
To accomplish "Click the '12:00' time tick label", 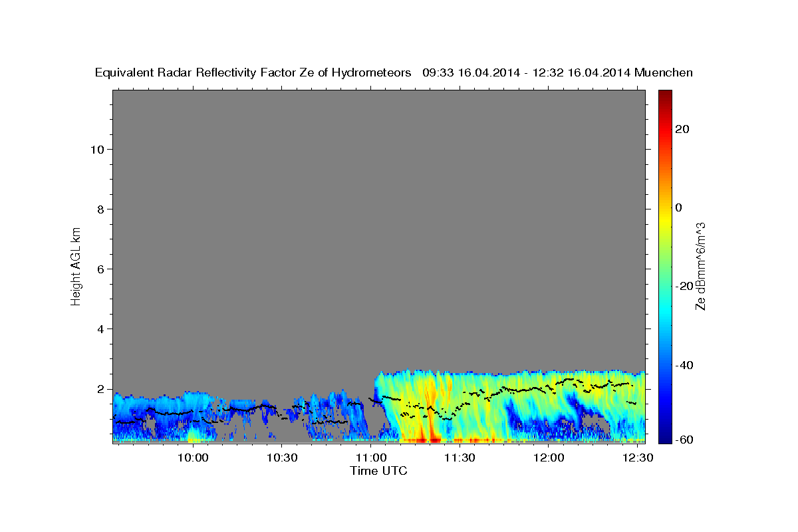I will pyautogui.click(x=548, y=458).
